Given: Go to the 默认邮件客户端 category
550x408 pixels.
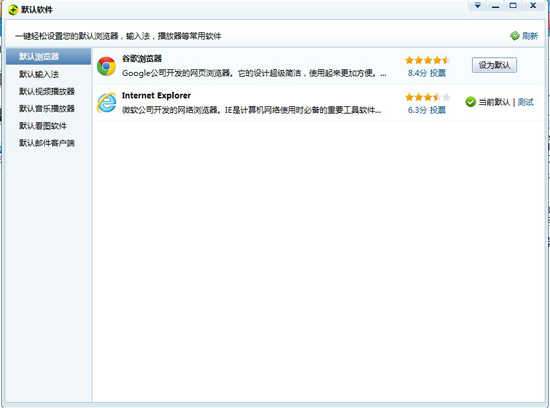Looking at the screenshot, I should point(48,143).
